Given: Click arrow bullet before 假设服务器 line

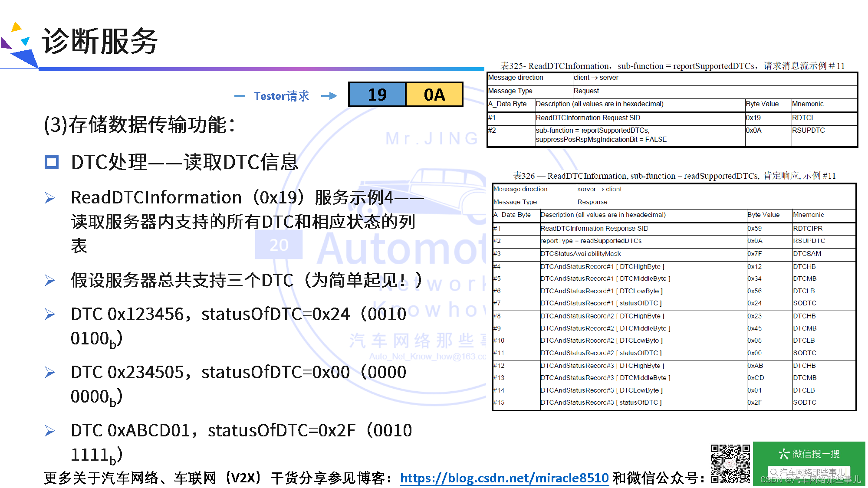Looking at the screenshot, I should point(50,281).
